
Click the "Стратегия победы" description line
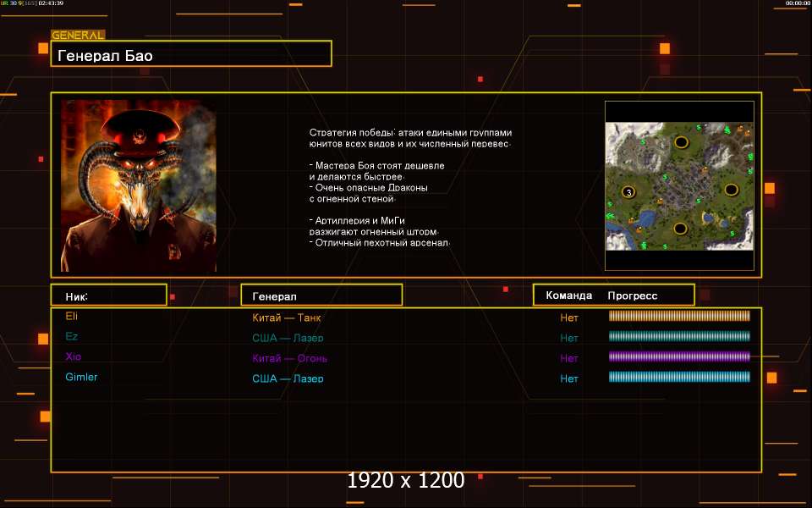pyautogui.click(x=410, y=133)
